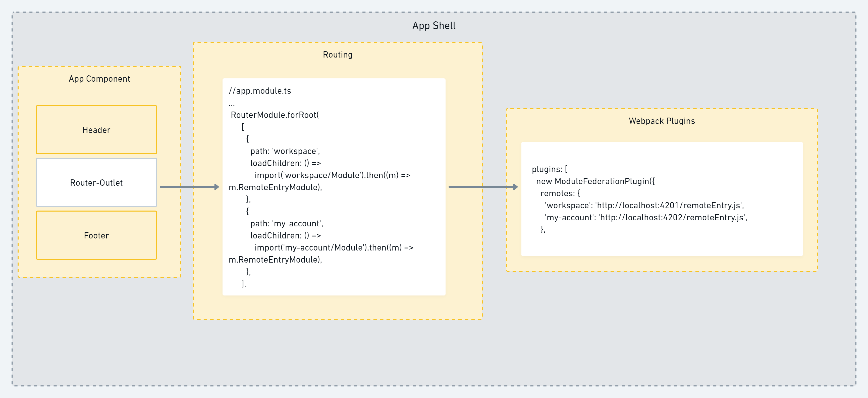The width and height of the screenshot is (868, 398).
Task: Click arrow from Router-Outlet to Routing
Action: (x=189, y=187)
